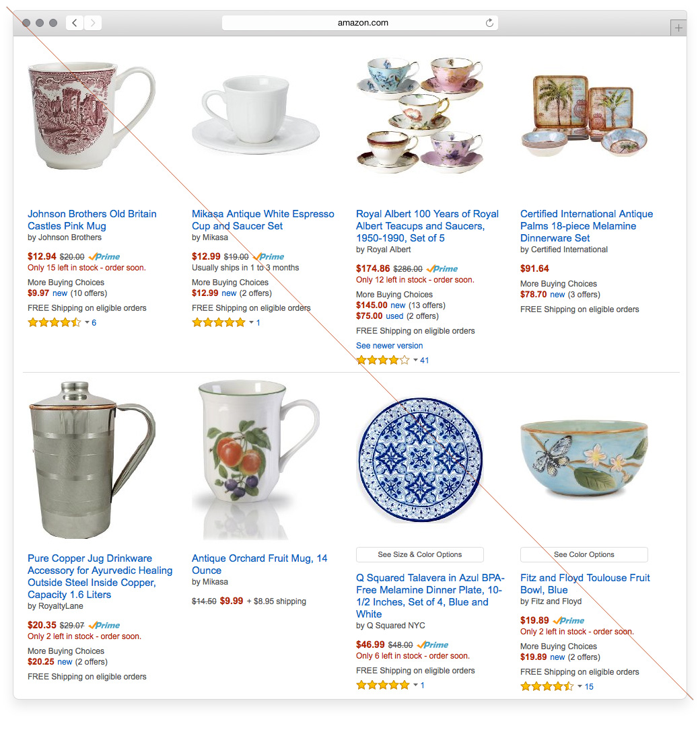Click the blue Talavera dinner plate image
This screenshot has width=700, height=740.
(420, 459)
